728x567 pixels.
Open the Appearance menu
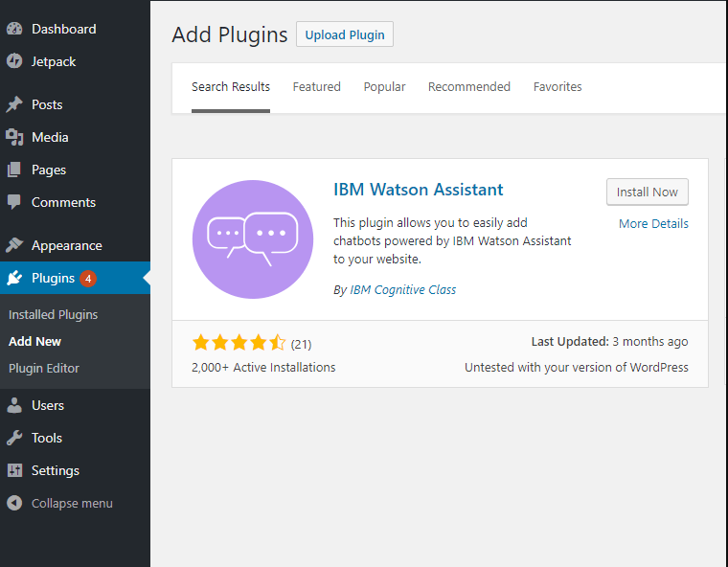pyautogui.click(x=67, y=245)
